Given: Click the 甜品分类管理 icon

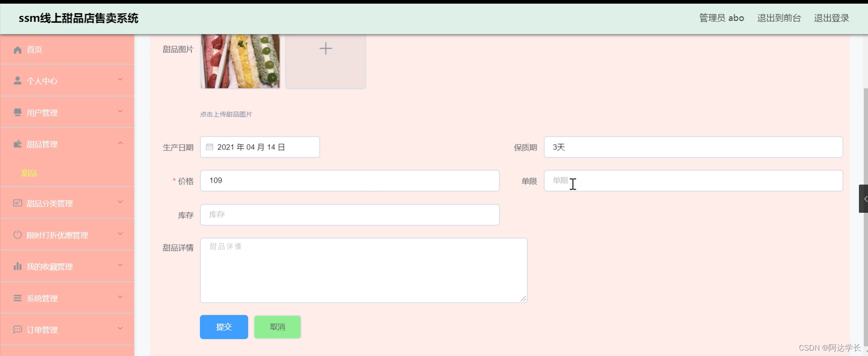Looking at the screenshot, I should [18, 203].
